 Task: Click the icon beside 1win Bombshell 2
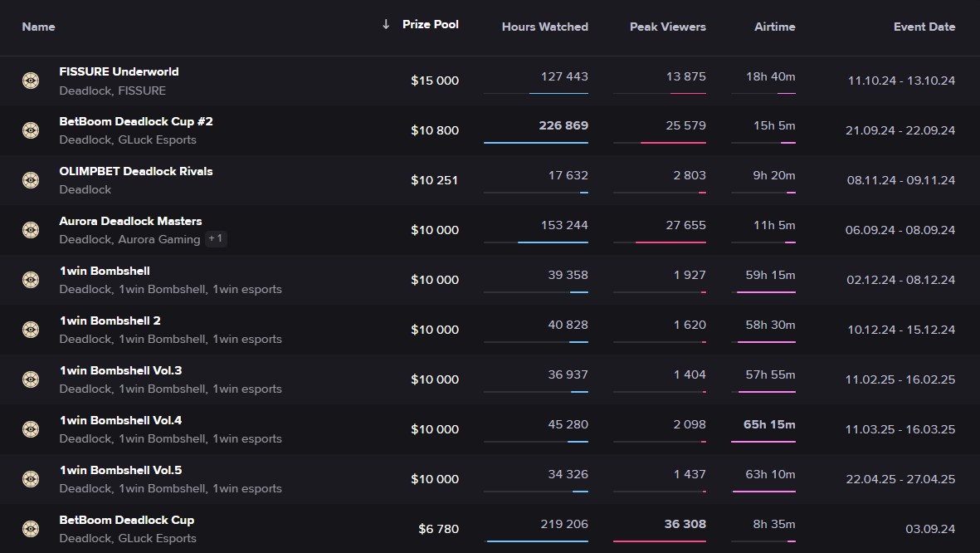[x=31, y=330]
